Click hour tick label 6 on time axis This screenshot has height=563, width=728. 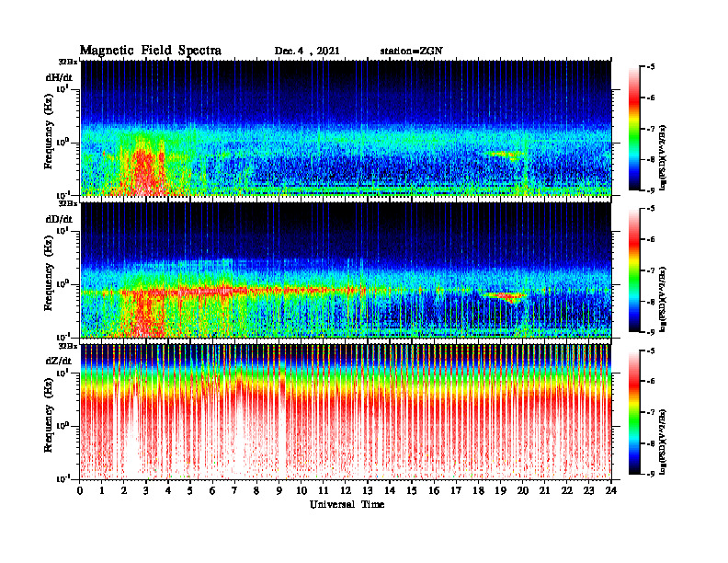(x=212, y=490)
